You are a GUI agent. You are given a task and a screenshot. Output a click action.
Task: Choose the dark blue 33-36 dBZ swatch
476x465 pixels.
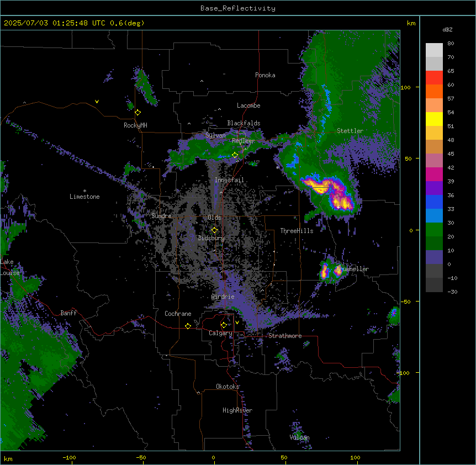point(434,202)
